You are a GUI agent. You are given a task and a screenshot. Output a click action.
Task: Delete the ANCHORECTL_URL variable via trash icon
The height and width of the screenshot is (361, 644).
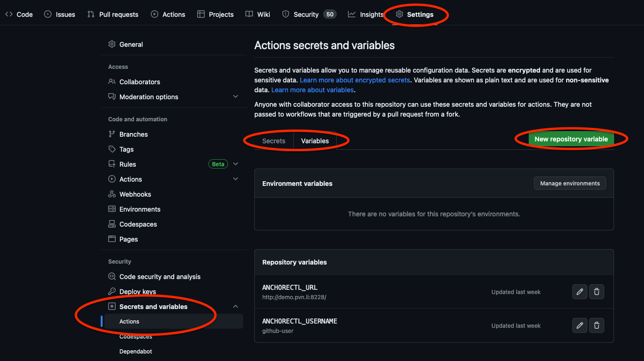click(596, 292)
